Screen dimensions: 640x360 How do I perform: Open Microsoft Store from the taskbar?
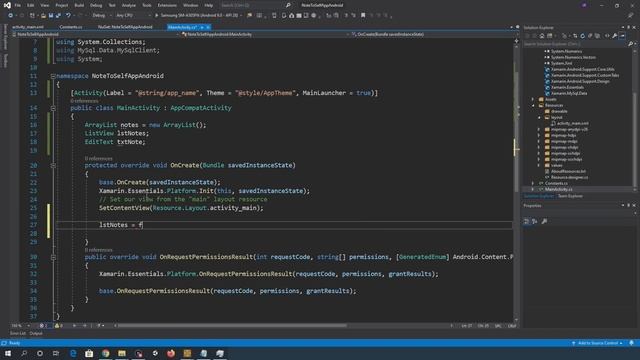point(89,353)
